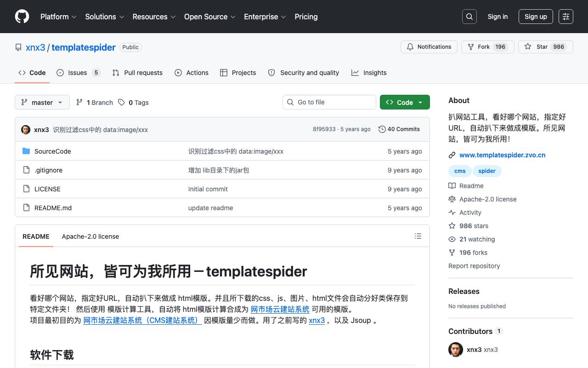Click the repository icon before xnx3
Screen dimensions: 588x368
click(x=18, y=47)
